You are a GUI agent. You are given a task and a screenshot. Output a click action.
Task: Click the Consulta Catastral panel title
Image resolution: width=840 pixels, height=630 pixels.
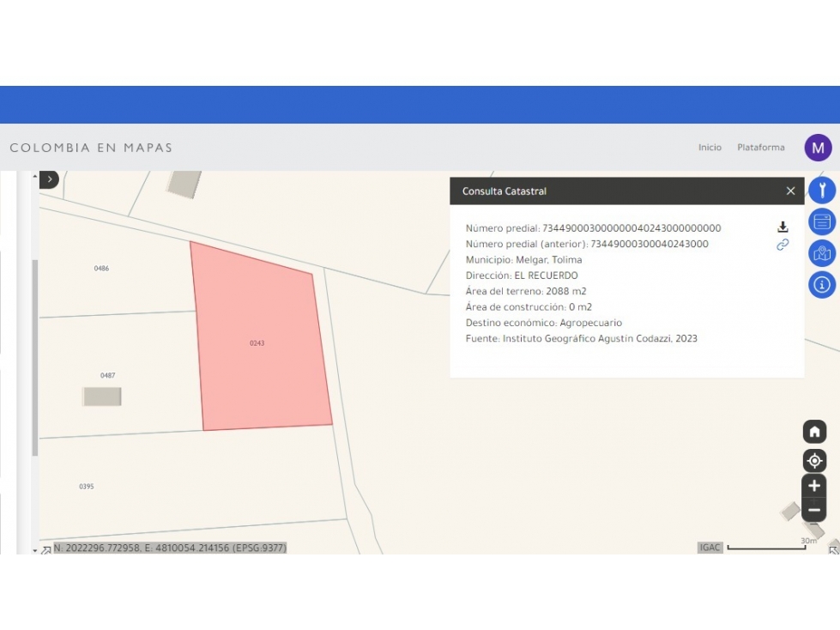tap(505, 191)
